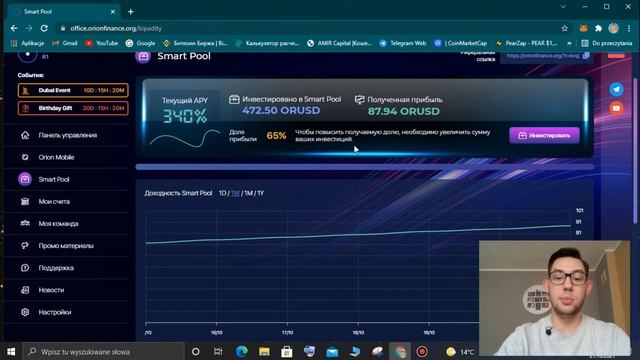Screen dimensions: 640x360
Task: Click the bank icon beside Мои счета
Action: click(25, 201)
